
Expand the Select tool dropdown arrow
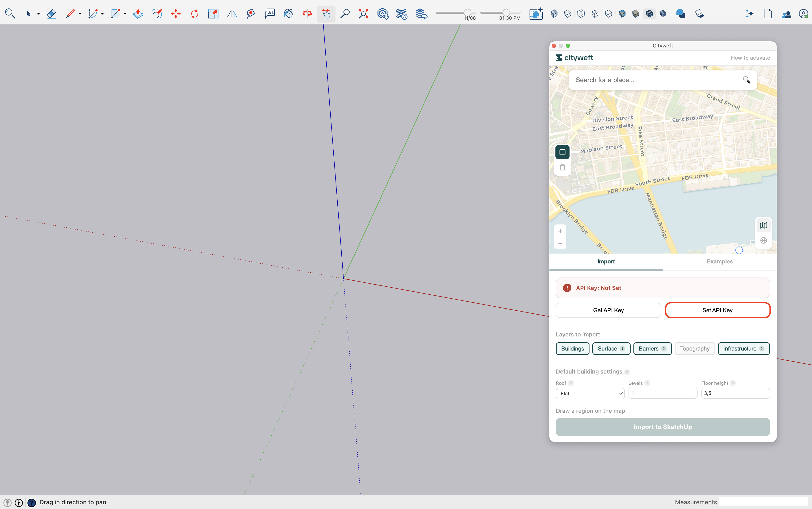(38, 14)
